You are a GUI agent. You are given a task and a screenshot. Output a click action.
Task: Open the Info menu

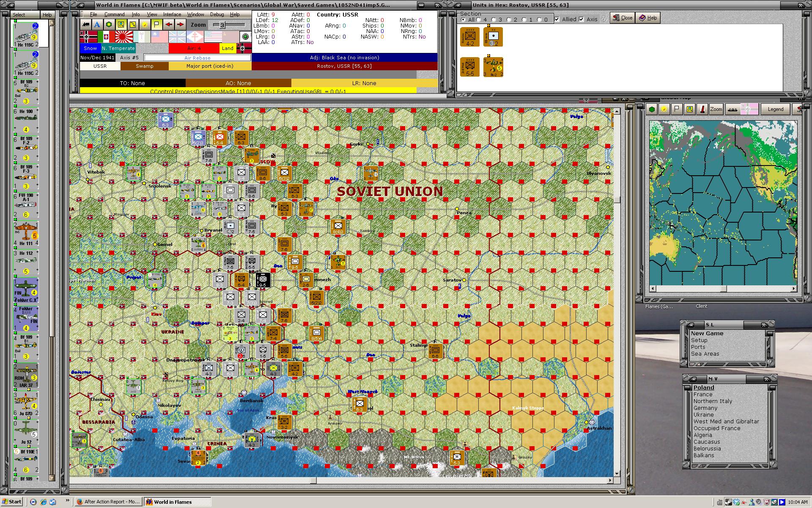[135, 14]
